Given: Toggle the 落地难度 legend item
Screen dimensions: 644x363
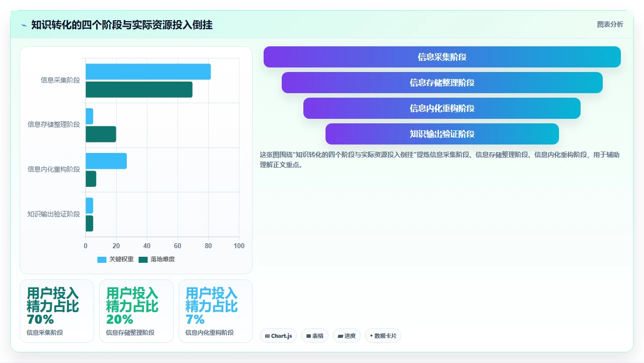Looking at the screenshot, I should [x=157, y=259].
